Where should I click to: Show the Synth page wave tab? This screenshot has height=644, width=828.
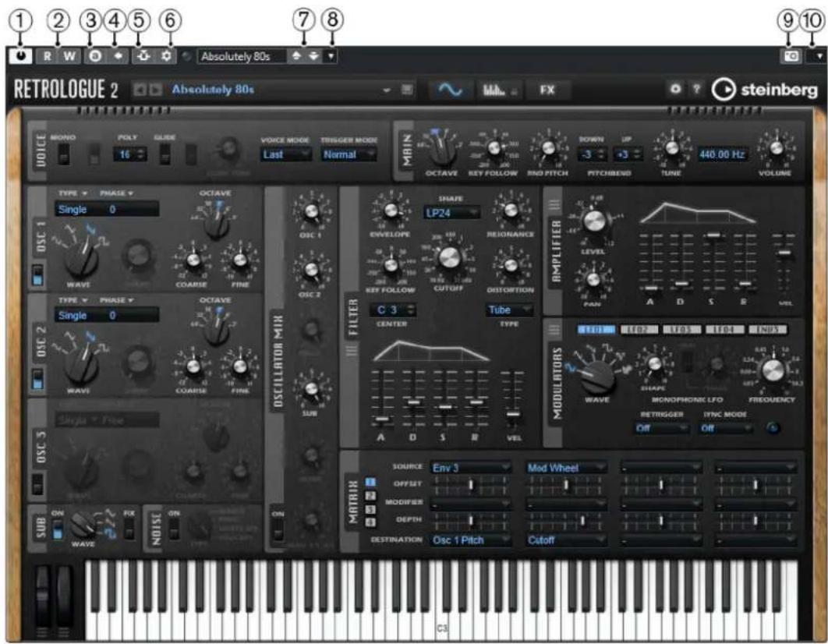[x=451, y=90]
